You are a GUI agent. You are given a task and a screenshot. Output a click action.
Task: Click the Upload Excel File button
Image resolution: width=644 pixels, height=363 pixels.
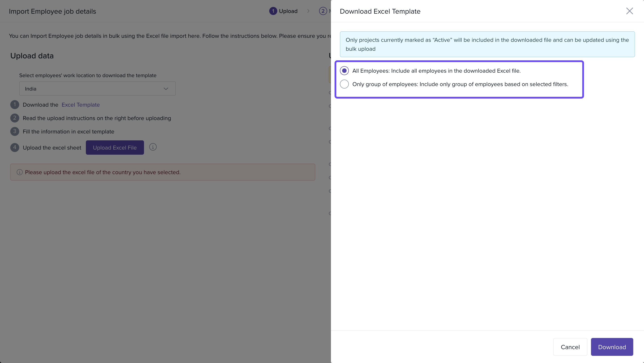[115, 147]
